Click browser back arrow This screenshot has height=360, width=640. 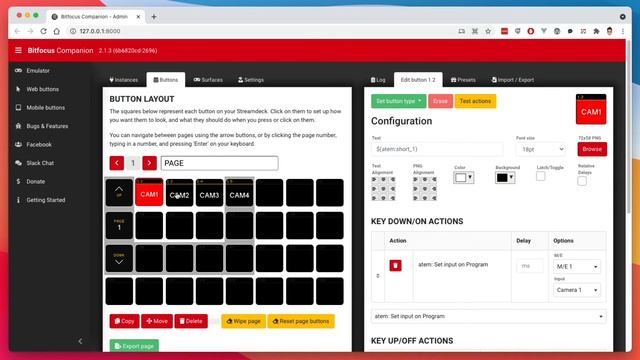point(18,31)
